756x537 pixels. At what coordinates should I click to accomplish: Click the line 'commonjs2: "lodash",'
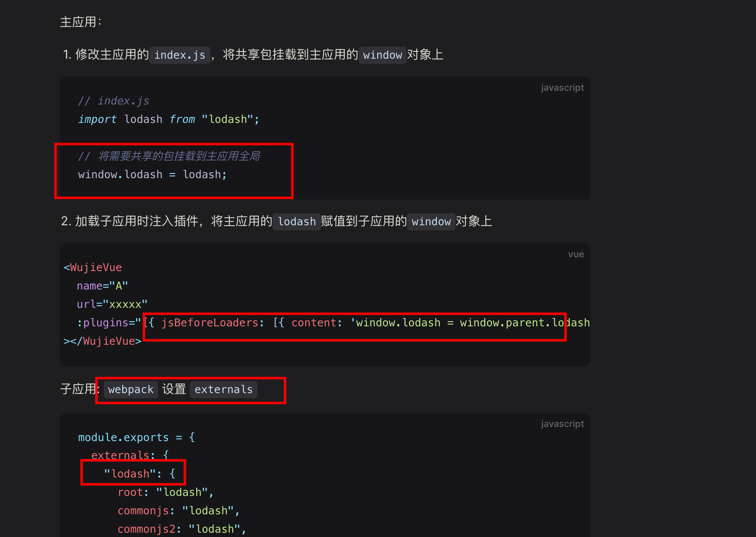pyautogui.click(x=182, y=529)
